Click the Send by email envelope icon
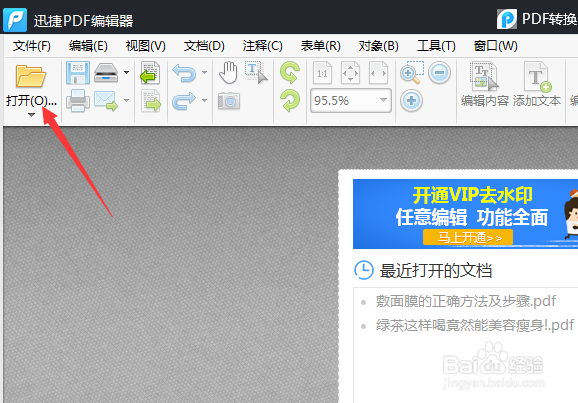Viewport: 578px width, 403px height. pyautogui.click(x=106, y=101)
